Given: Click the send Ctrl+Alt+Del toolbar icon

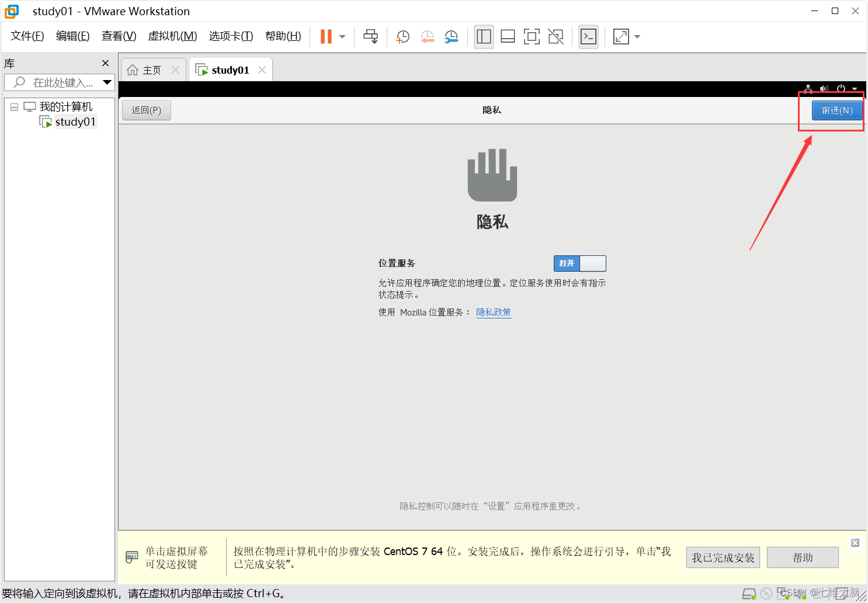Looking at the screenshot, I should (370, 36).
